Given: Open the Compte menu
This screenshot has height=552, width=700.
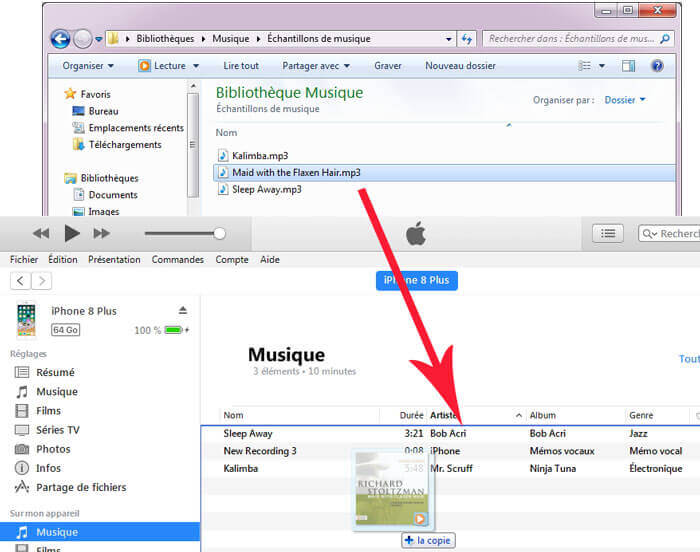Looking at the screenshot, I should 232,259.
